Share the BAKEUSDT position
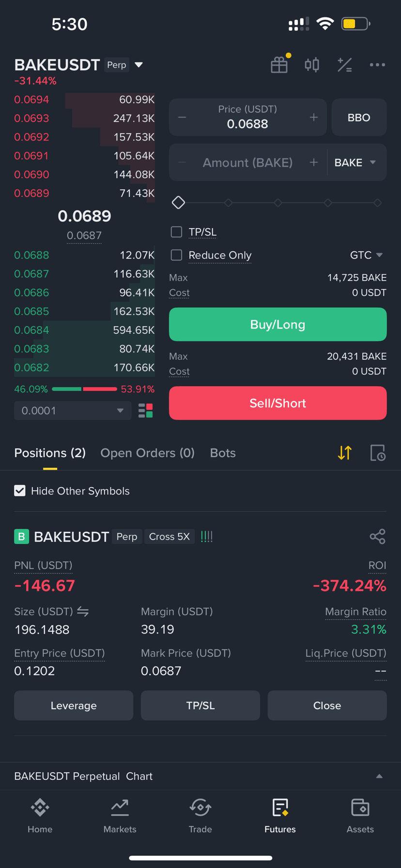401x868 pixels. [x=378, y=536]
